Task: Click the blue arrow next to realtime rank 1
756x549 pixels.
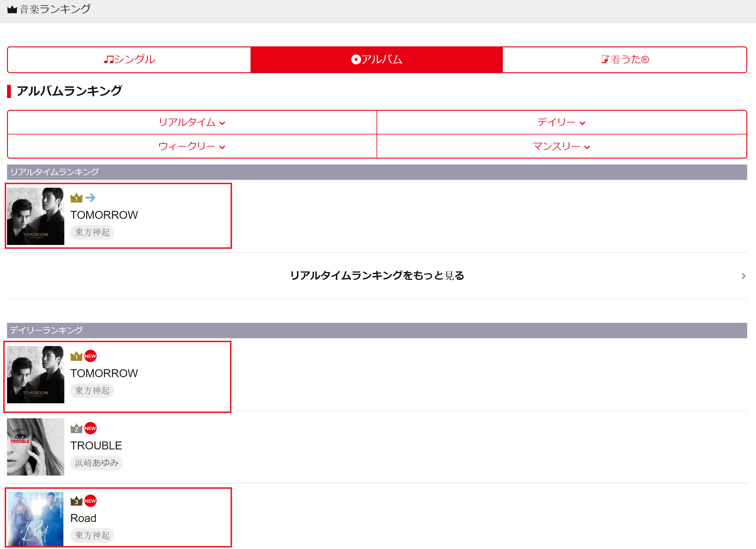Action: [x=90, y=198]
